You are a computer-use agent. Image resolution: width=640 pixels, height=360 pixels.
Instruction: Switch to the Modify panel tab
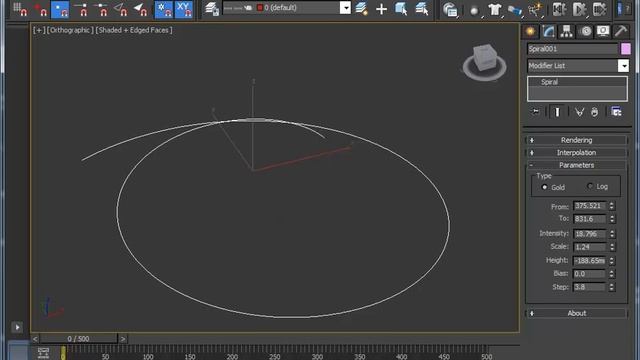tap(549, 31)
